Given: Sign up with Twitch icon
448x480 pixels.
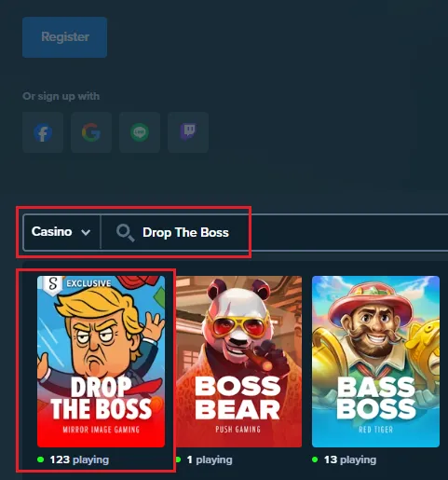Looking at the screenshot, I should (x=188, y=132).
